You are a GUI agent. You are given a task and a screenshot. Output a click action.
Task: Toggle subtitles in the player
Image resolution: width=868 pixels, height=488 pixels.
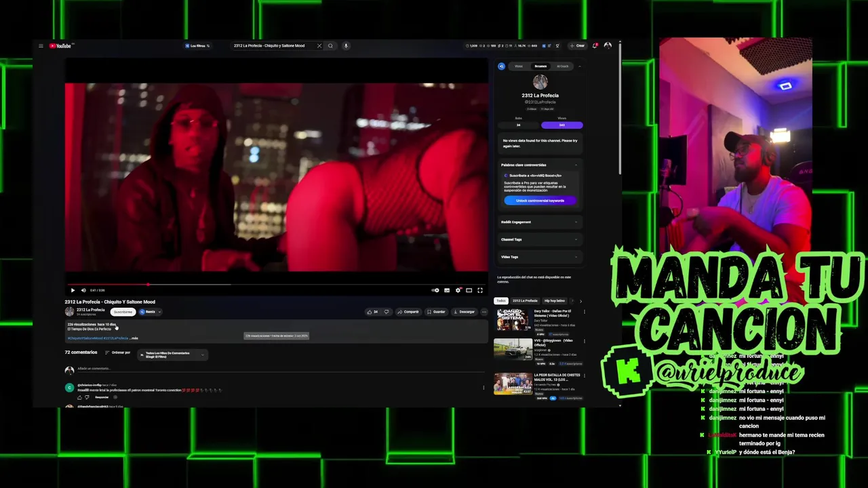click(447, 290)
